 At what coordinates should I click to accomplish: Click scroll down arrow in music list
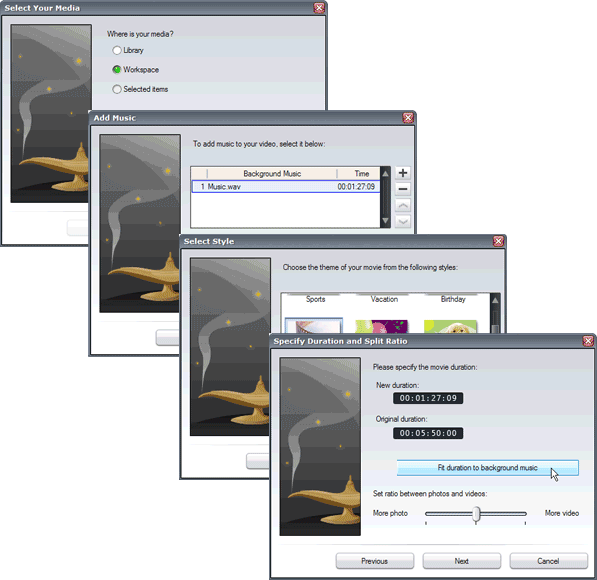pyautogui.click(x=385, y=221)
